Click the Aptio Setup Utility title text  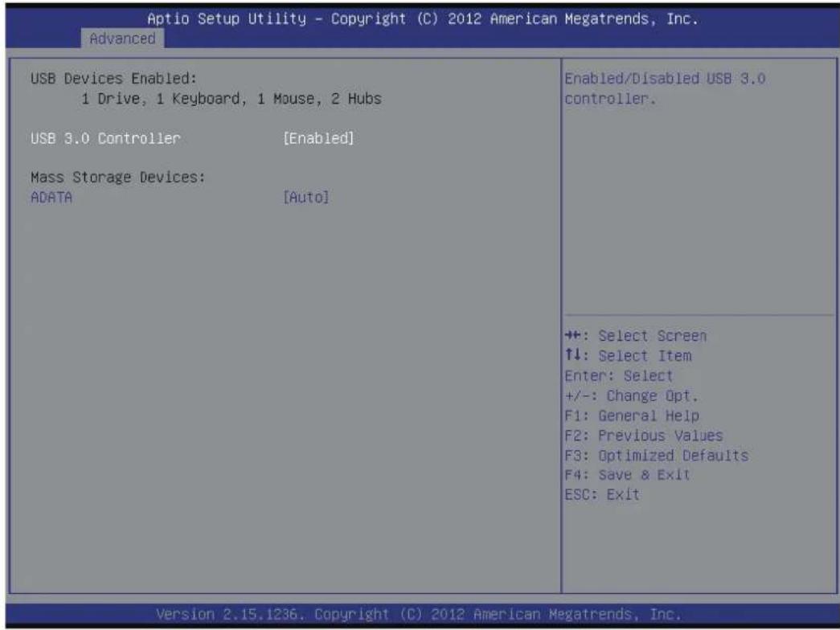[x=423, y=18]
